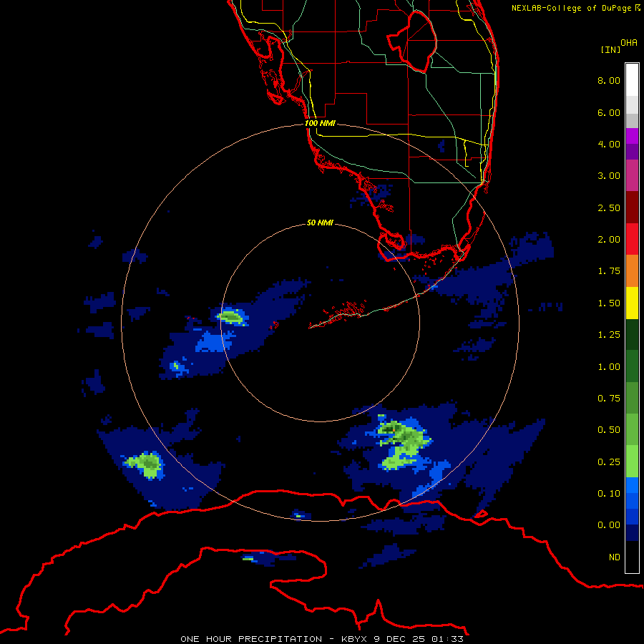Select the 4.00 legend value
This screenshot has height=644, width=644.
pos(609,144)
